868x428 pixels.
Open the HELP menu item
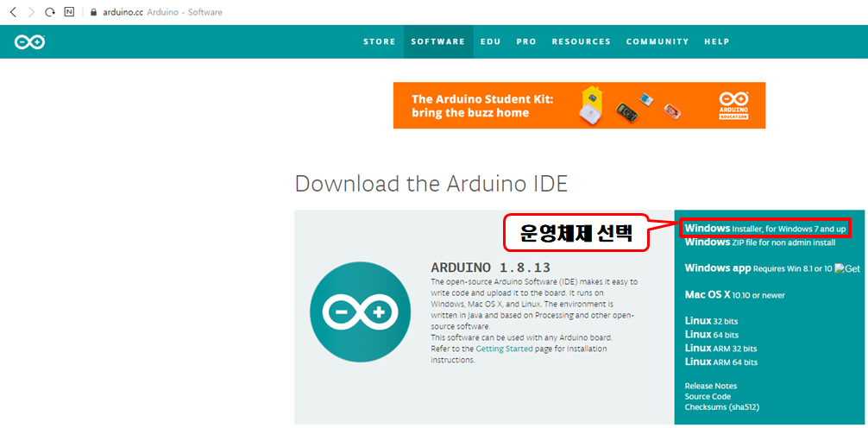717,41
